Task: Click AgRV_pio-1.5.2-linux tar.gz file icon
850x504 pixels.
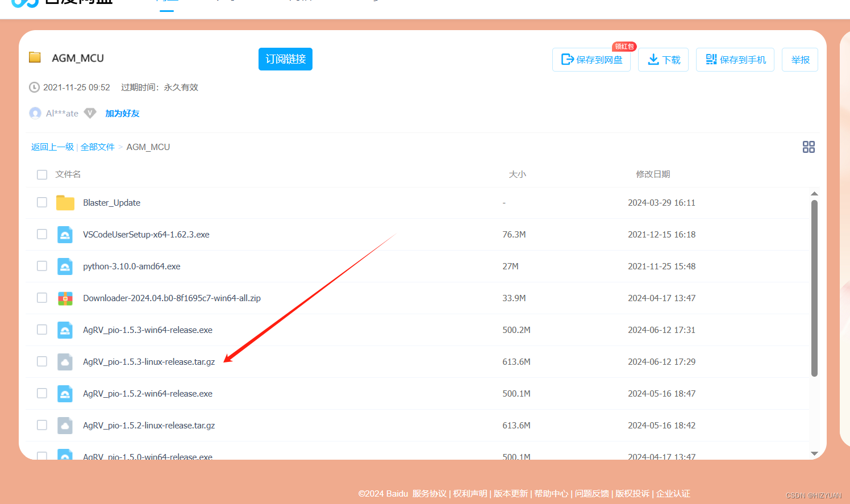Action: tap(65, 426)
